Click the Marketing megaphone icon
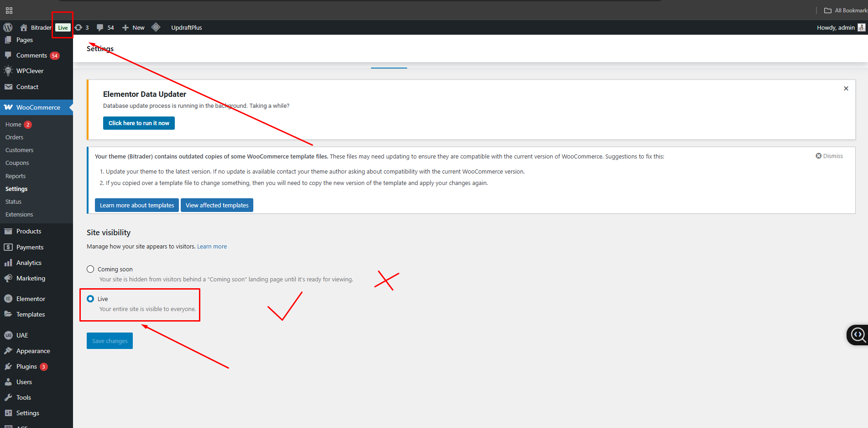Screen dimensions: 868x428 click(x=8, y=278)
